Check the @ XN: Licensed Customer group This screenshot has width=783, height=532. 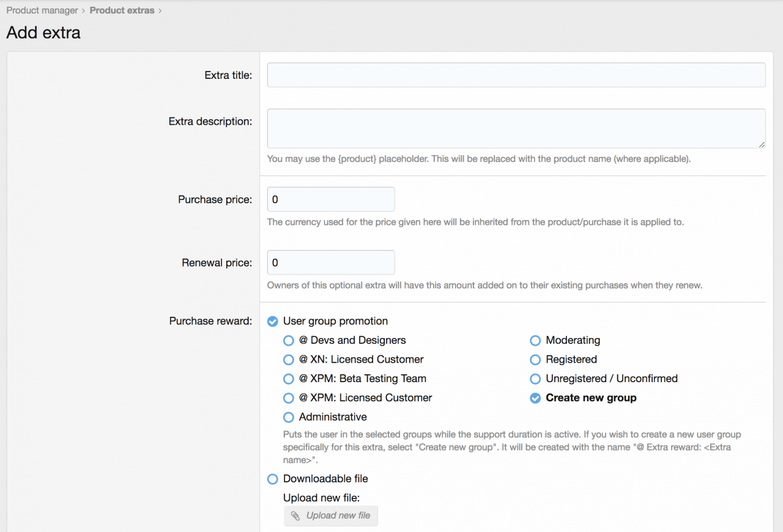(289, 360)
